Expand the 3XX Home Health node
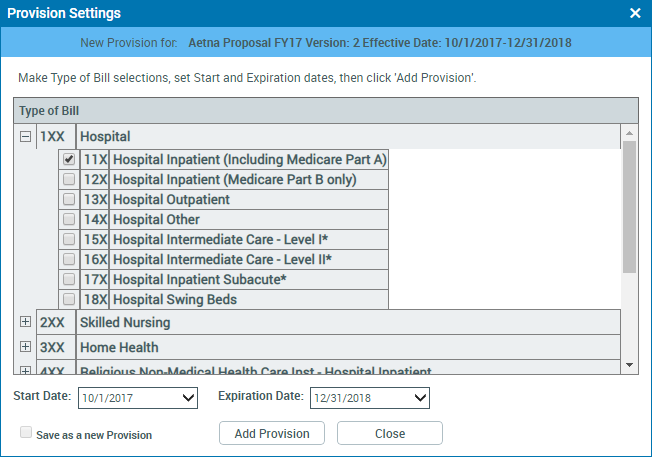 tap(25, 346)
